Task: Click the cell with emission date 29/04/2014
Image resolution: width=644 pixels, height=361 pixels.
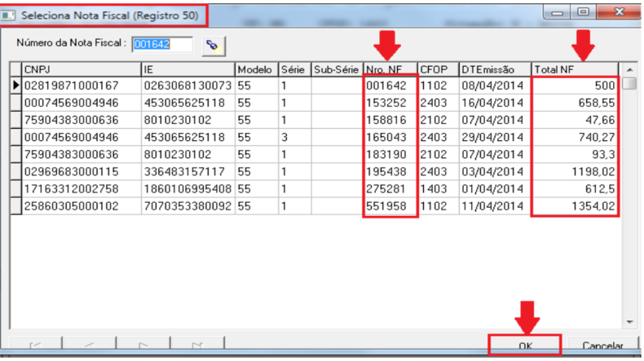Action: (x=494, y=136)
